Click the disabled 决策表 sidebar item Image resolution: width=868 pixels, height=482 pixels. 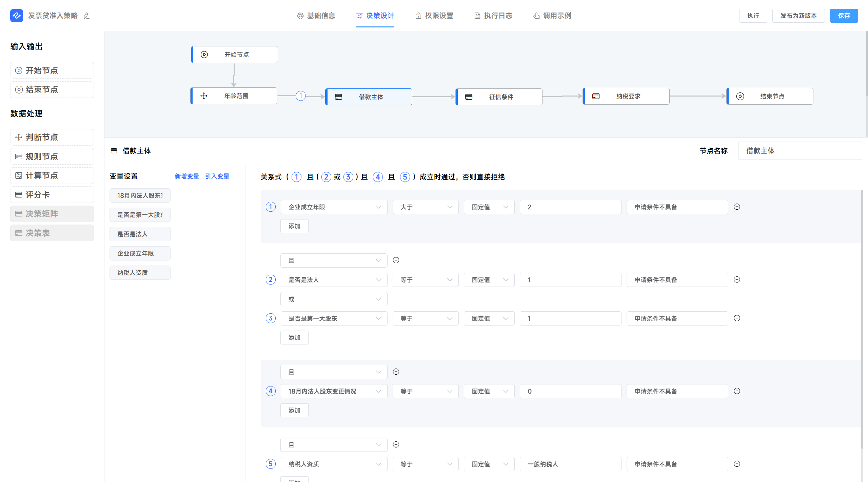[52, 233]
